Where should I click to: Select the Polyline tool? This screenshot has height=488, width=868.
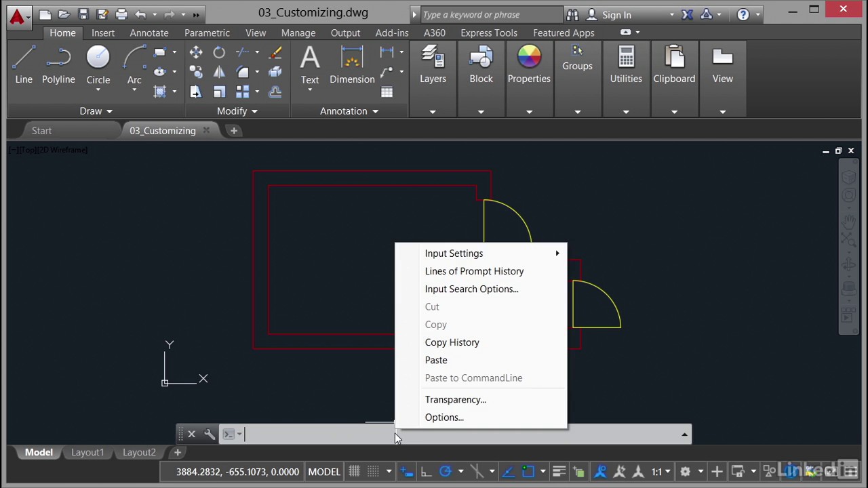tap(58, 58)
